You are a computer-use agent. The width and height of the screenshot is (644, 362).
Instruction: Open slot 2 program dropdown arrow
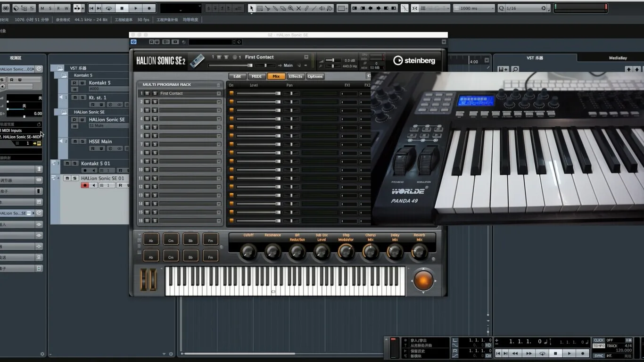tap(219, 102)
